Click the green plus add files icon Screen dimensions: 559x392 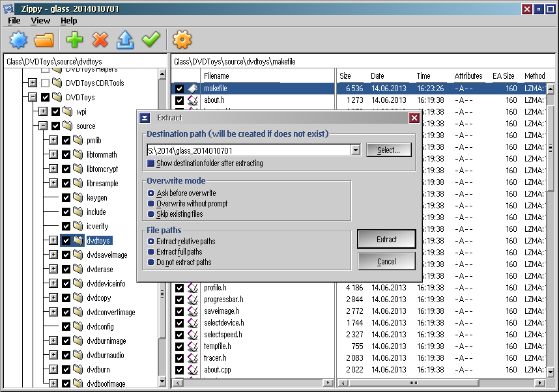point(75,40)
